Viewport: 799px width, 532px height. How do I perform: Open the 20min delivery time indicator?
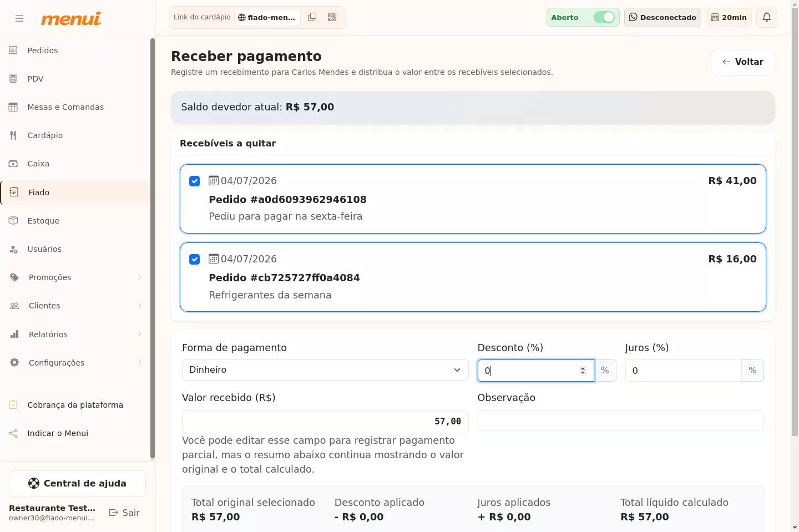pyautogui.click(x=729, y=17)
